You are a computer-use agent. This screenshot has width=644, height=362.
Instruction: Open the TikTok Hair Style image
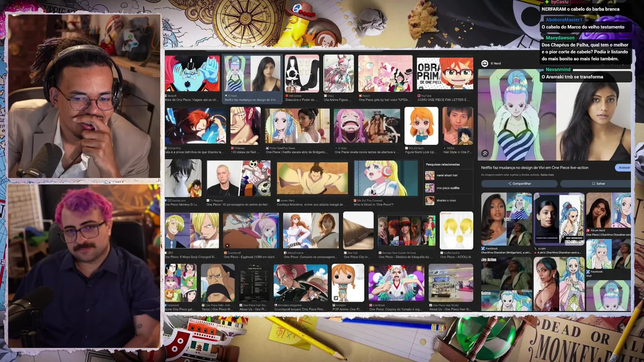pos(458,126)
